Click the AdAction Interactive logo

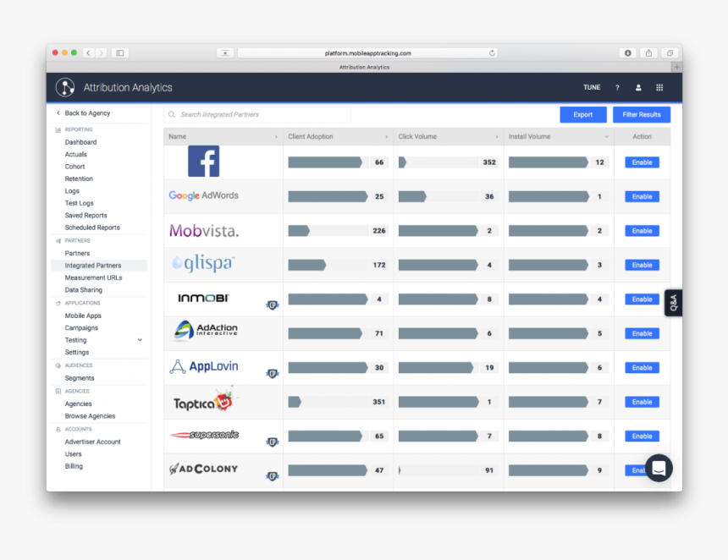[x=205, y=331]
